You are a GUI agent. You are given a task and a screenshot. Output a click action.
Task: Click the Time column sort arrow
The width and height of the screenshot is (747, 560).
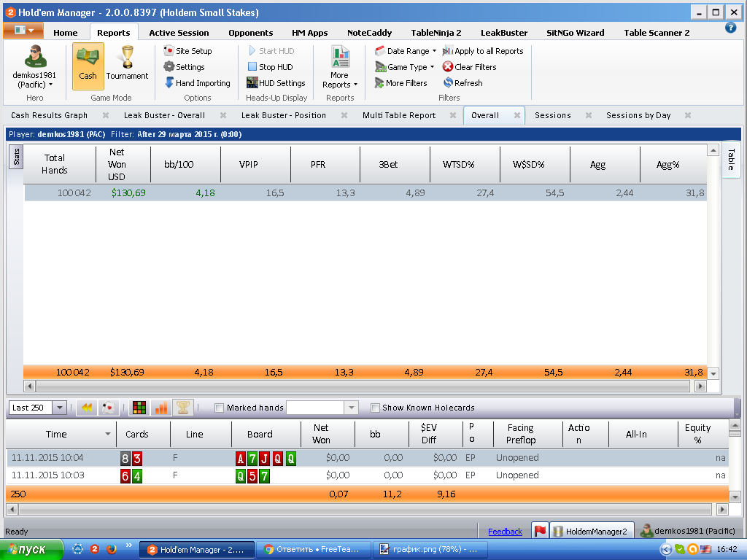(x=108, y=434)
